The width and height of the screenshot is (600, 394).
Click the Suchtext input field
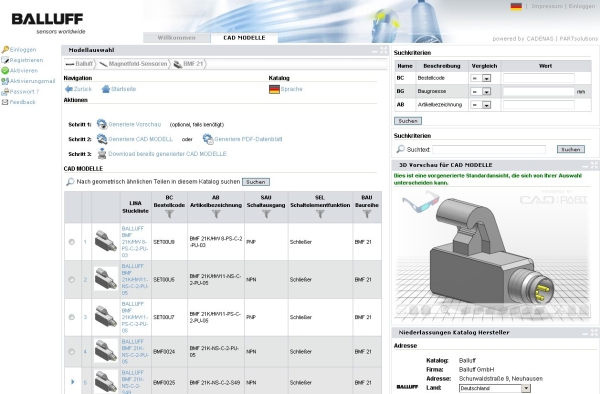click(489, 150)
